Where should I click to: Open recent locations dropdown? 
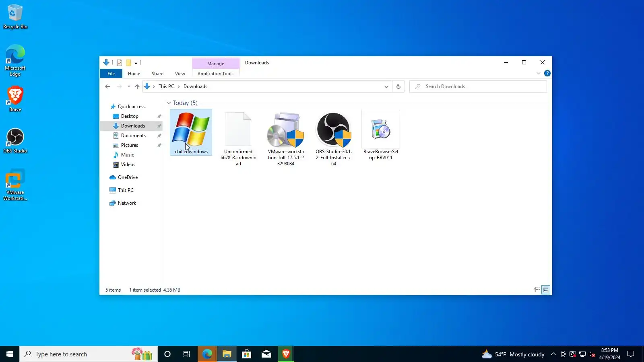tap(129, 86)
